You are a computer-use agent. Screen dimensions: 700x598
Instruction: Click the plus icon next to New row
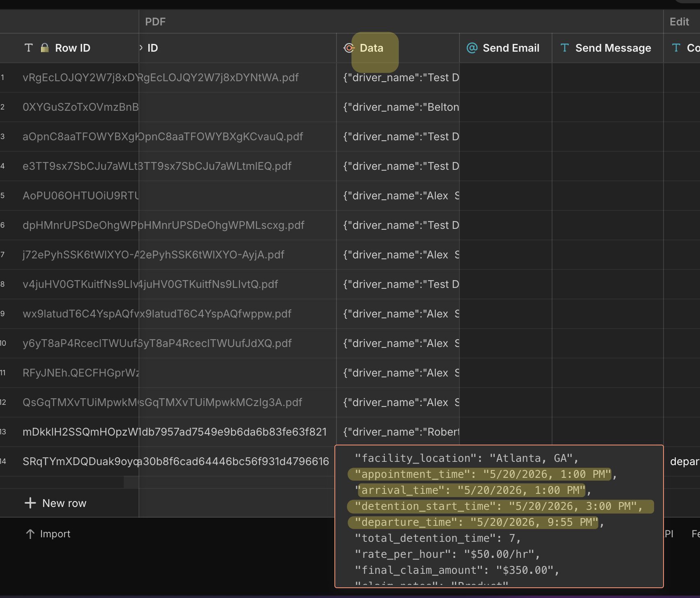pos(30,503)
